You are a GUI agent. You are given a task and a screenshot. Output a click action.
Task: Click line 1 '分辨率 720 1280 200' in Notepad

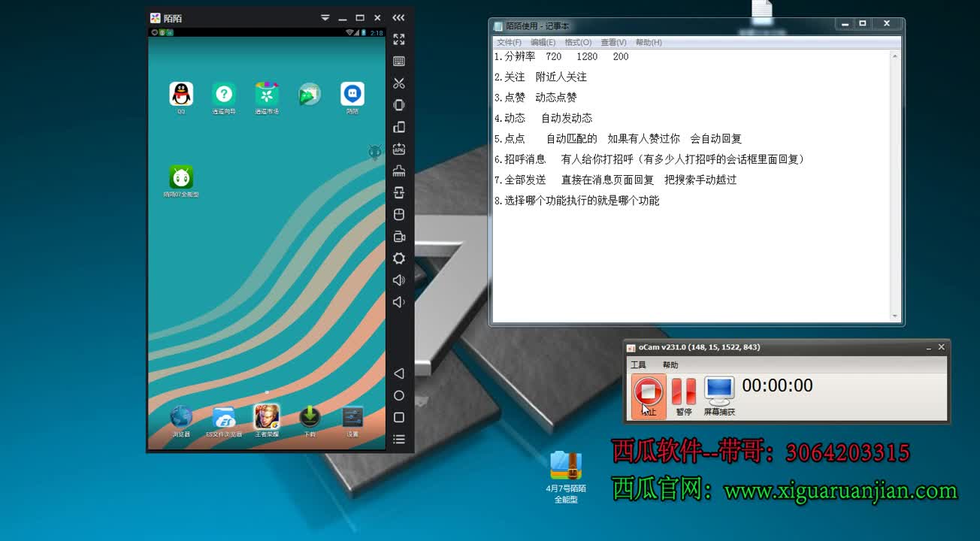[561, 56]
